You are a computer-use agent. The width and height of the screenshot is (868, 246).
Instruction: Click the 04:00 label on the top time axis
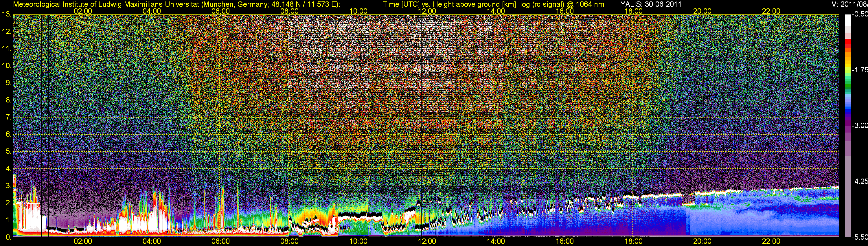152,11
